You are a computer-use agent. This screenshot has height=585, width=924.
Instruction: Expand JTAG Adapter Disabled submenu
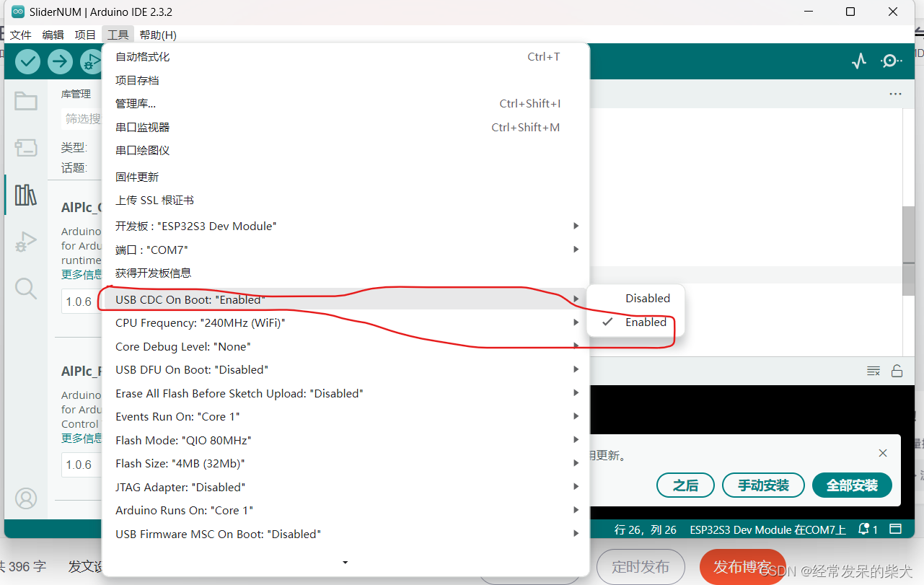pyautogui.click(x=346, y=487)
